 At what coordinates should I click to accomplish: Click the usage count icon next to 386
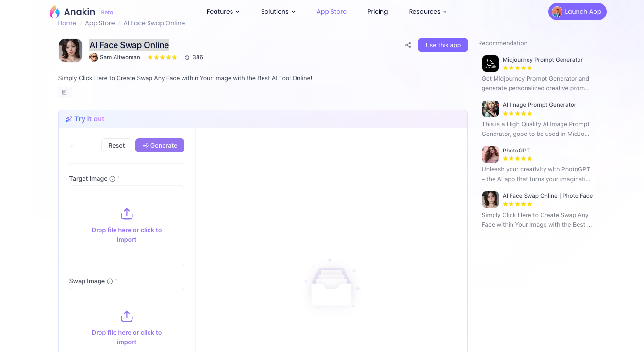pos(187,57)
